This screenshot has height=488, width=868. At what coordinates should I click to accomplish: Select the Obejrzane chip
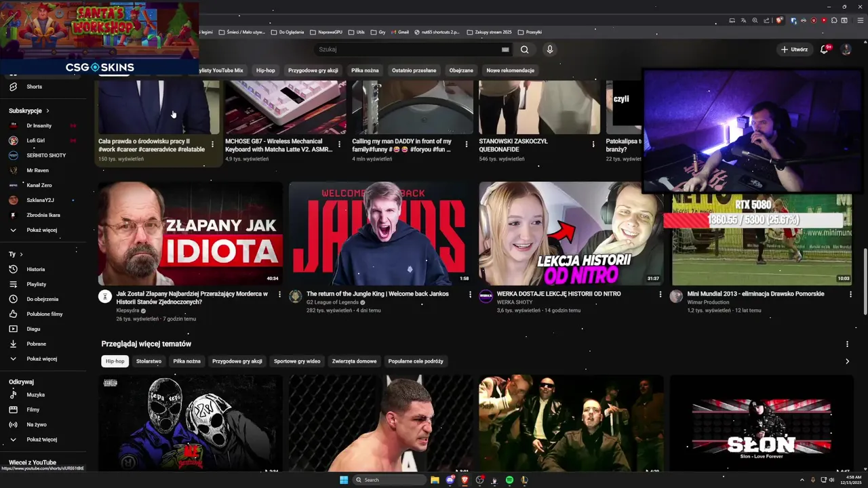click(461, 70)
